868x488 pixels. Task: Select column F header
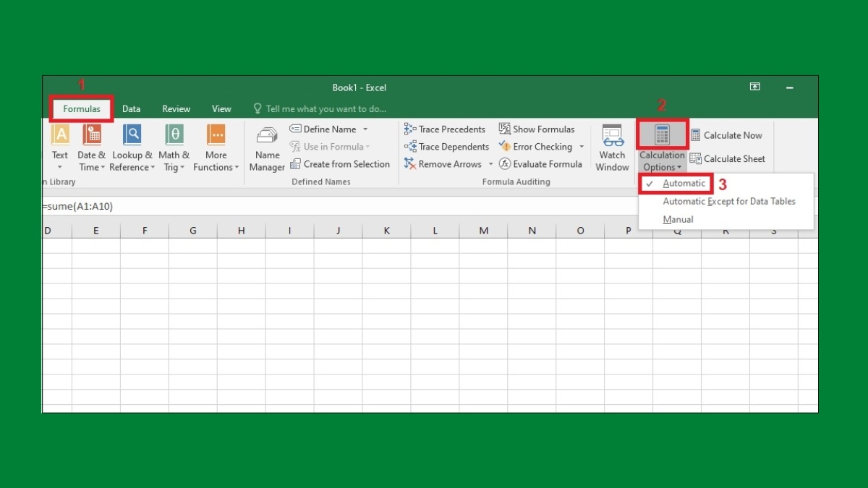coord(145,231)
